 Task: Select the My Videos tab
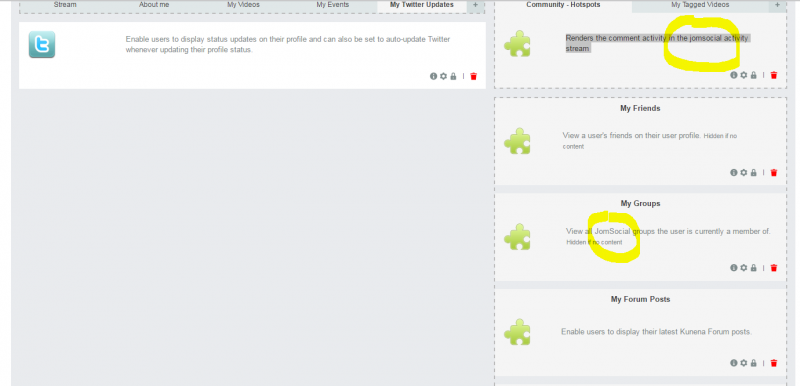point(243,5)
